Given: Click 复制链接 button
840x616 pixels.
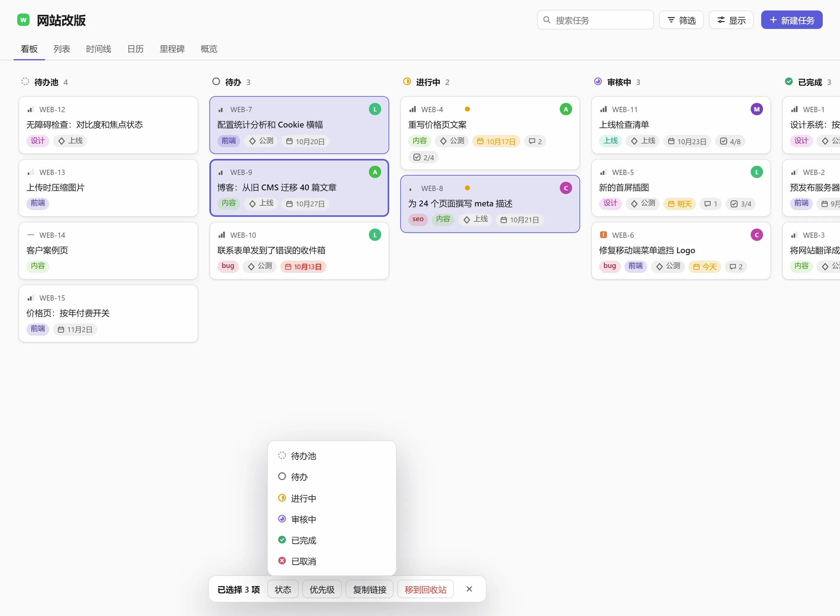Looking at the screenshot, I should [x=369, y=589].
